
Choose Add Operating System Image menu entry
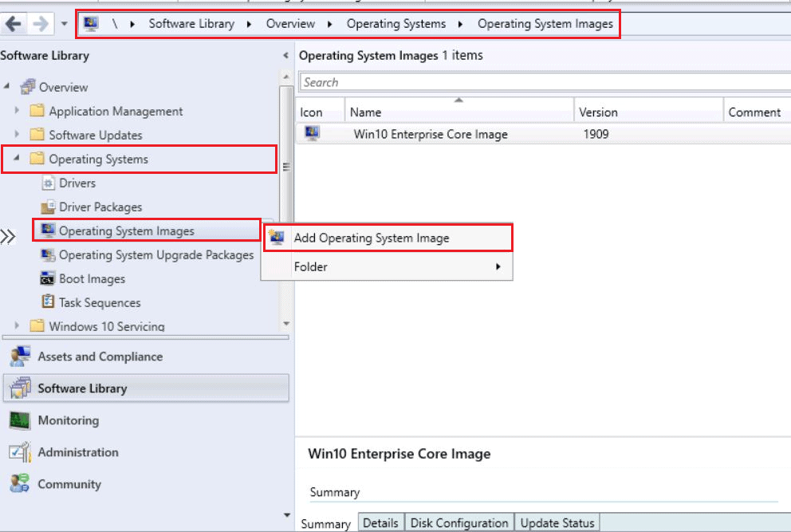(388, 238)
